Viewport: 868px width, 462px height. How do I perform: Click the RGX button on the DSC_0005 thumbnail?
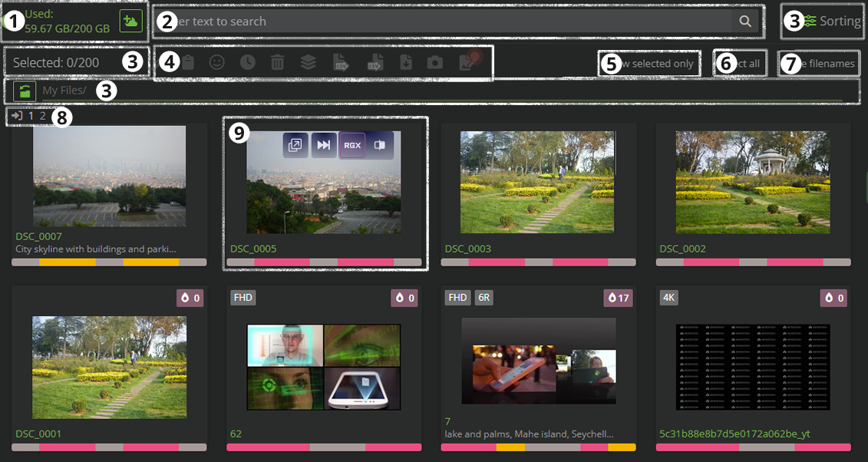click(352, 145)
